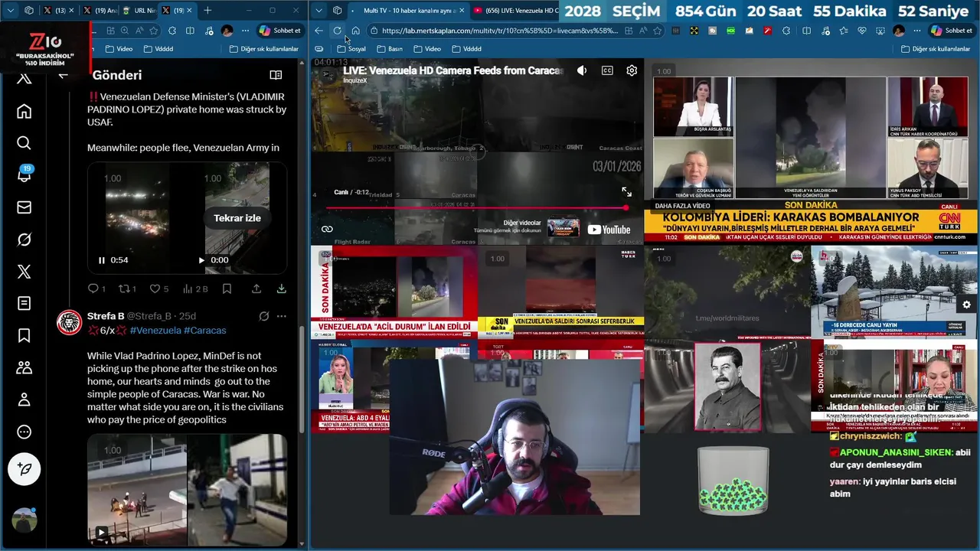
Task: Click the lab.mertskaplan.com address bar
Action: click(x=499, y=31)
